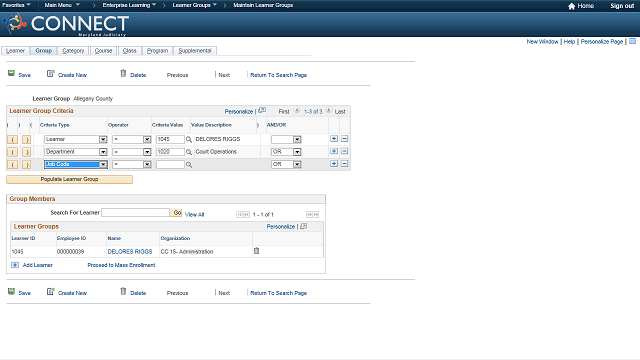Click the Add Learner plus icon
The image size is (640, 360).
(15, 265)
